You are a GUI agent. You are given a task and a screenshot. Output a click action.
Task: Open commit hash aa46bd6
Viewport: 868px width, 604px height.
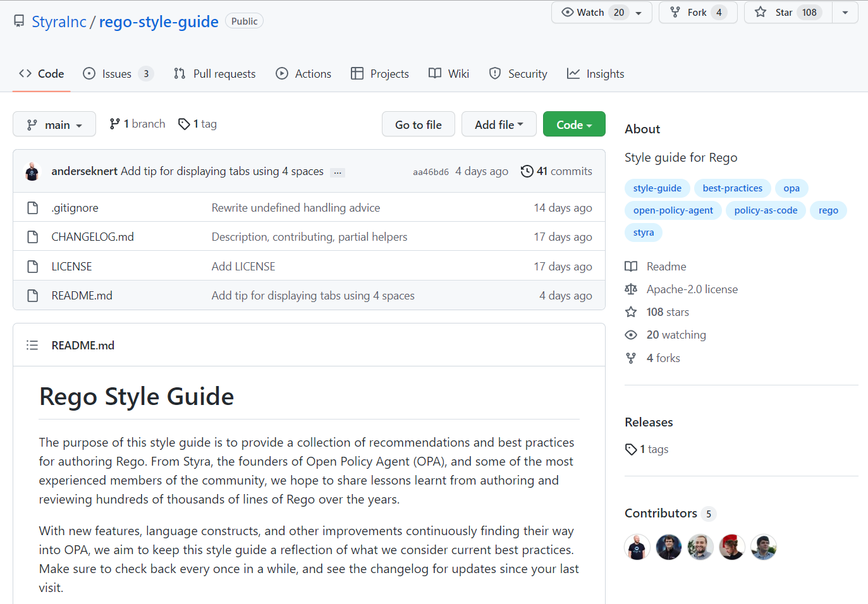point(431,172)
